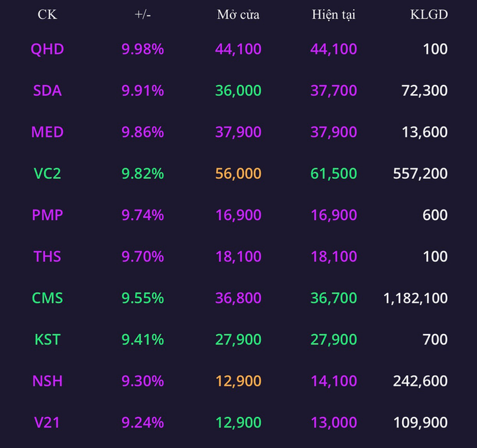
Task: Sort by the CK column header
Action: coord(48,15)
